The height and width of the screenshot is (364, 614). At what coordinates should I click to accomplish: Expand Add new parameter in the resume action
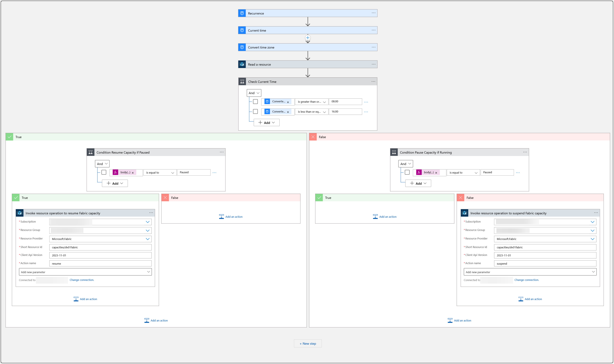coord(85,272)
